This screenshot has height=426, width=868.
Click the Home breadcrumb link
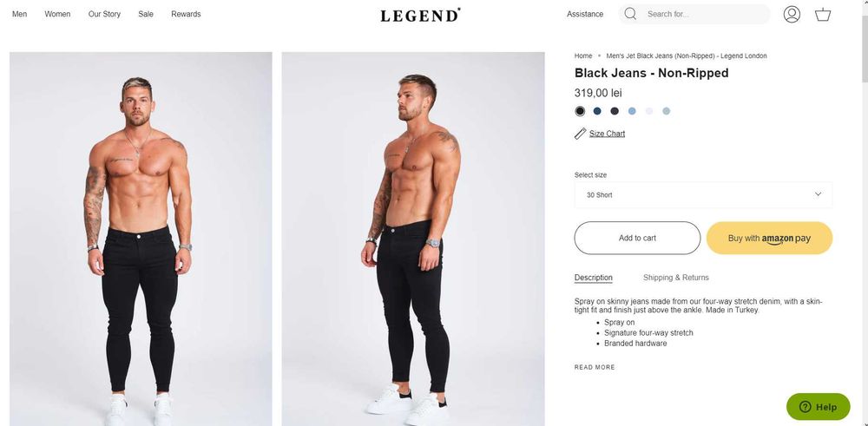pyautogui.click(x=583, y=56)
